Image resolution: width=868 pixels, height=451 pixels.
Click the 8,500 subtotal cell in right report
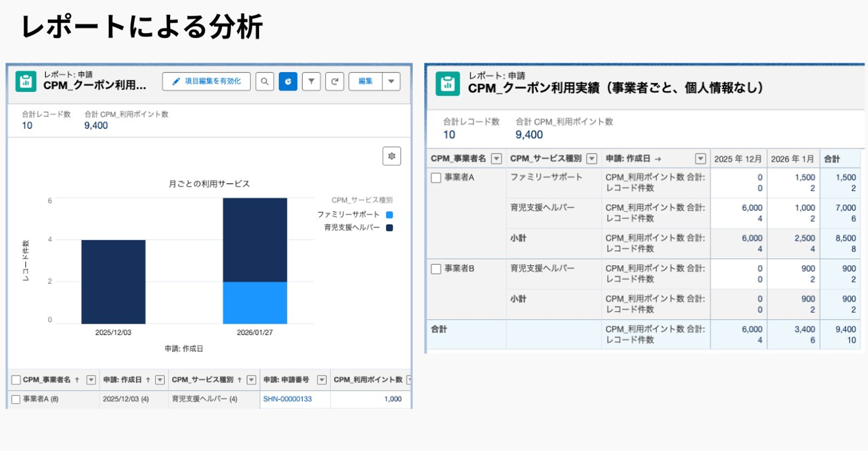click(x=846, y=238)
